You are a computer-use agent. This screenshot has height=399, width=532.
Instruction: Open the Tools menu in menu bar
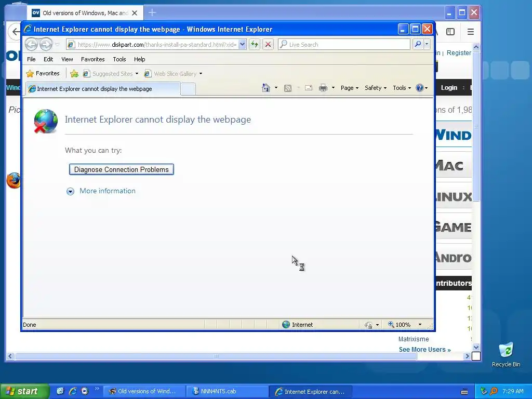[119, 59]
